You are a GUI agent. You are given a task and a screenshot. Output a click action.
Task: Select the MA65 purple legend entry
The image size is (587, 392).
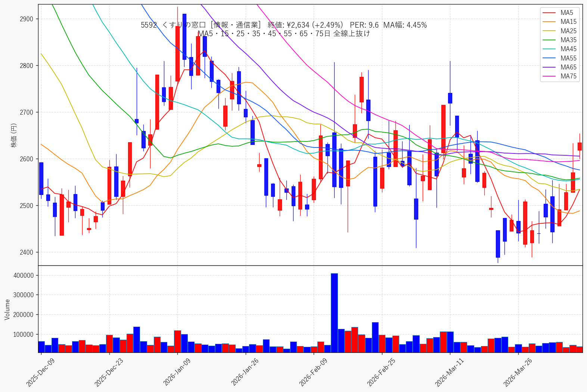[560, 67]
